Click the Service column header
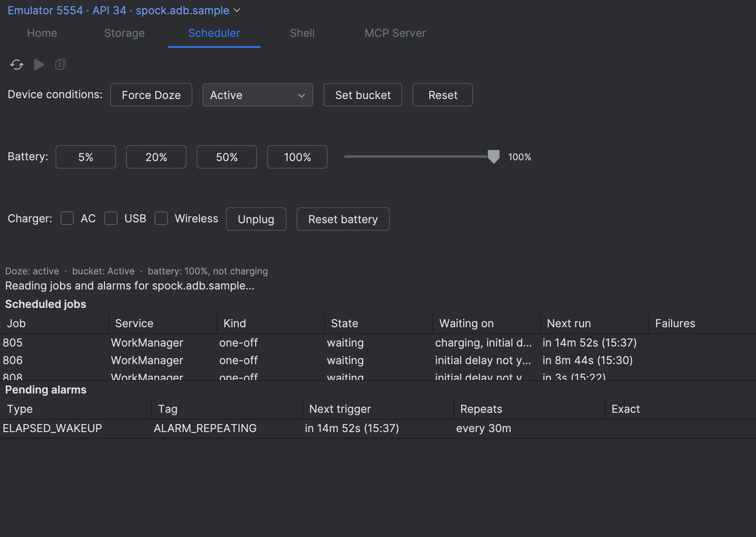This screenshot has width=756, height=537. pos(163,323)
